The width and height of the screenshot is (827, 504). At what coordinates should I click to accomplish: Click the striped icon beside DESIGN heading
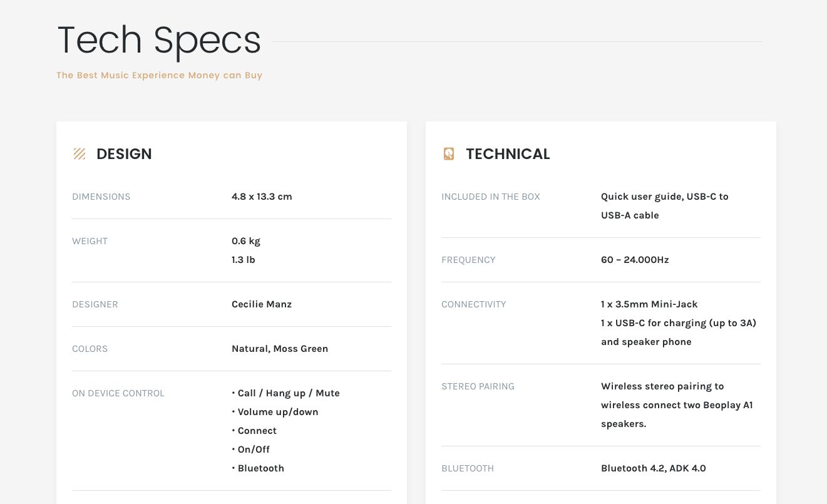pos(80,154)
